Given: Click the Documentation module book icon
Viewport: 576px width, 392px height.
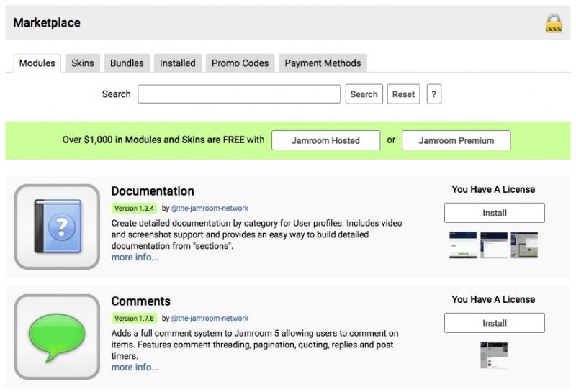Looking at the screenshot, I should 57,227.
